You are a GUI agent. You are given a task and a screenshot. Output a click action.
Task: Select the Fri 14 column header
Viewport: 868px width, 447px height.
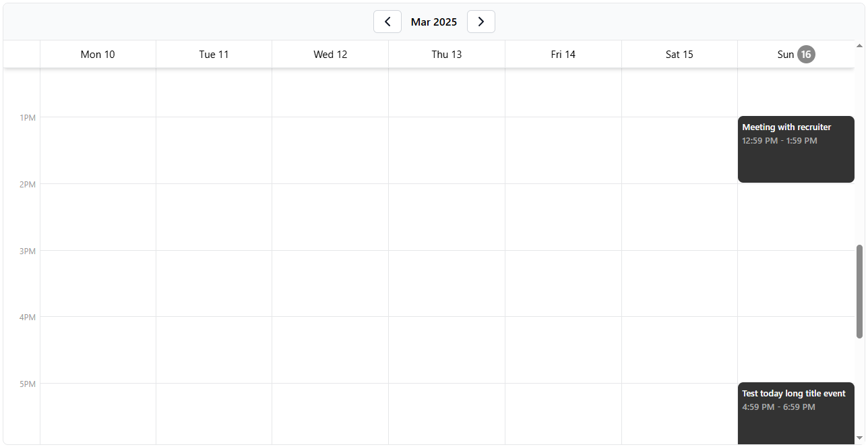pyautogui.click(x=563, y=54)
